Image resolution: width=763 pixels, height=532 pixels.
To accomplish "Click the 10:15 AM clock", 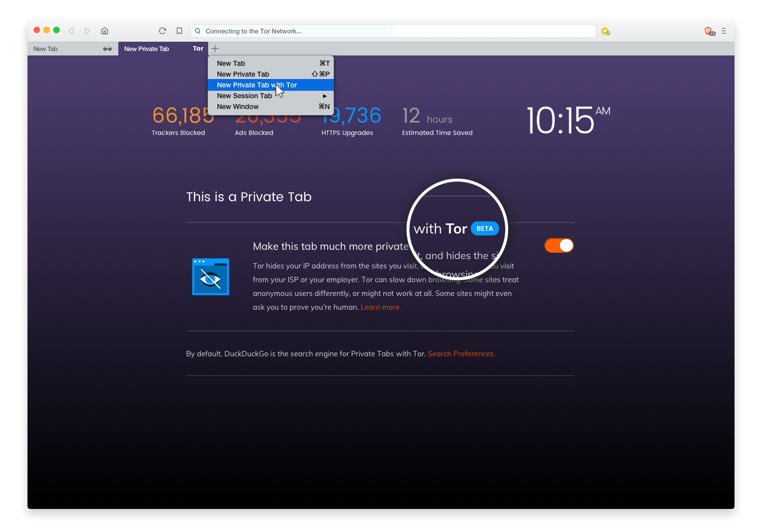I will click(568, 120).
